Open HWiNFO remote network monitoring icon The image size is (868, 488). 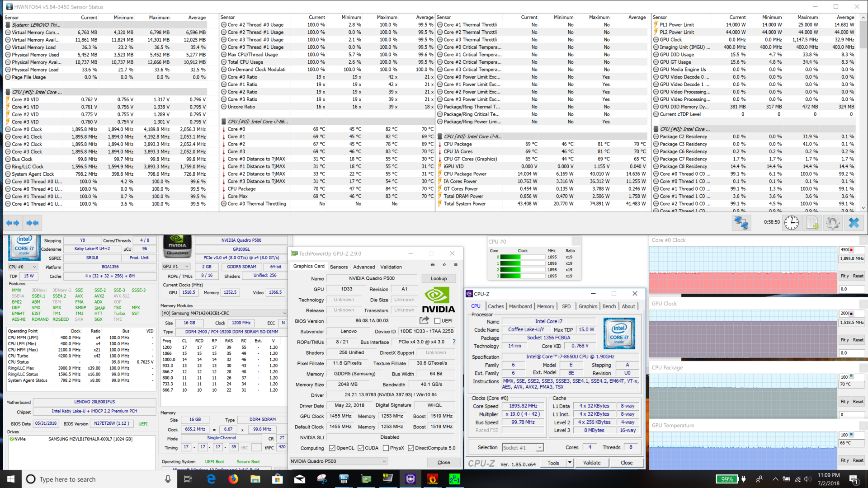(741, 223)
